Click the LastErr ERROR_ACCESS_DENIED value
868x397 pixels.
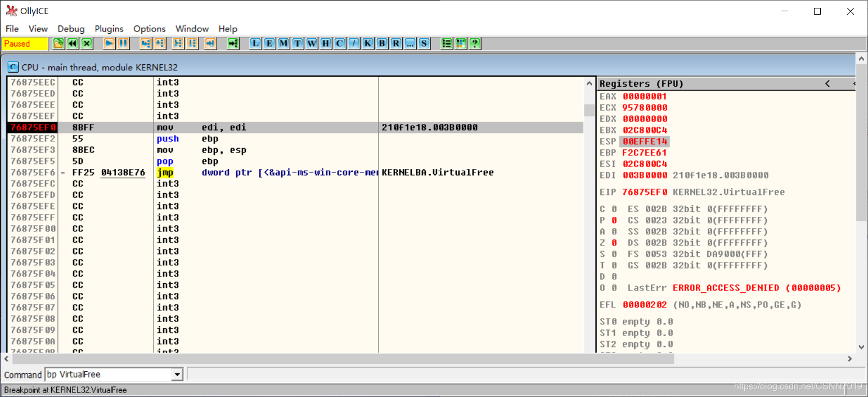point(757,288)
